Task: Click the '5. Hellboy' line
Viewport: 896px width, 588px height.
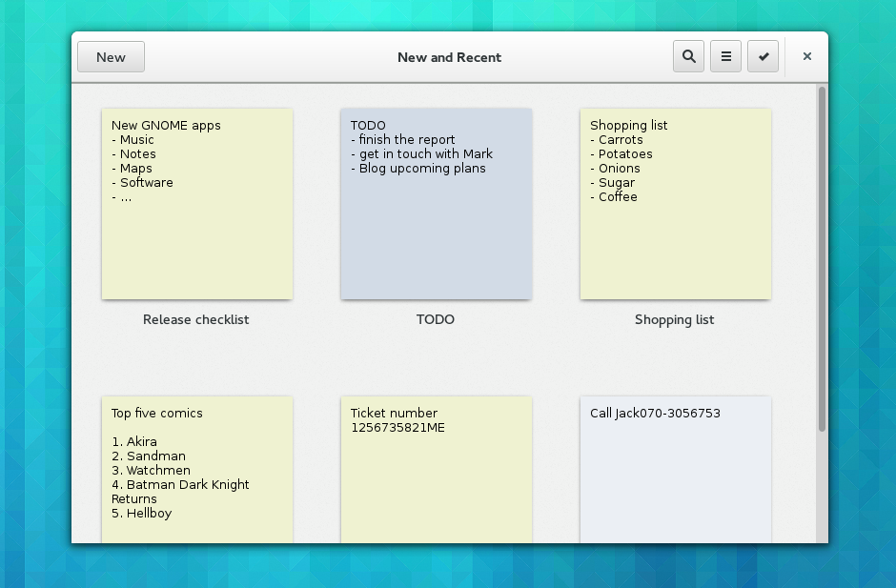Action: (x=142, y=513)
